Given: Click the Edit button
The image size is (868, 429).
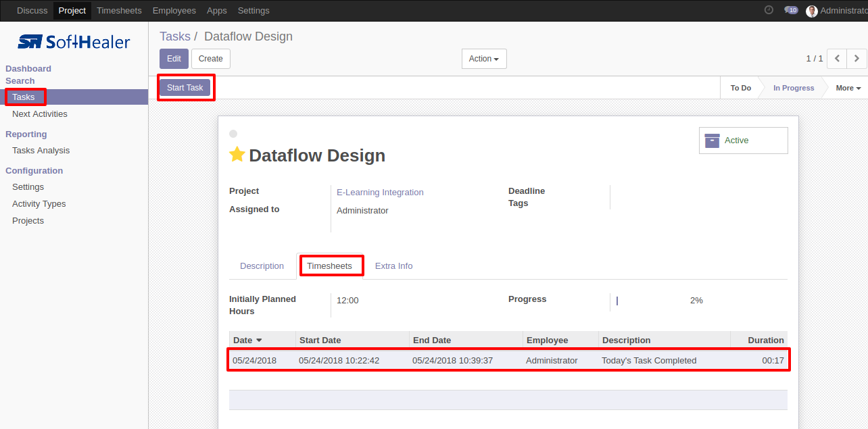Looking at the screenshot, I should coord(174,59).
